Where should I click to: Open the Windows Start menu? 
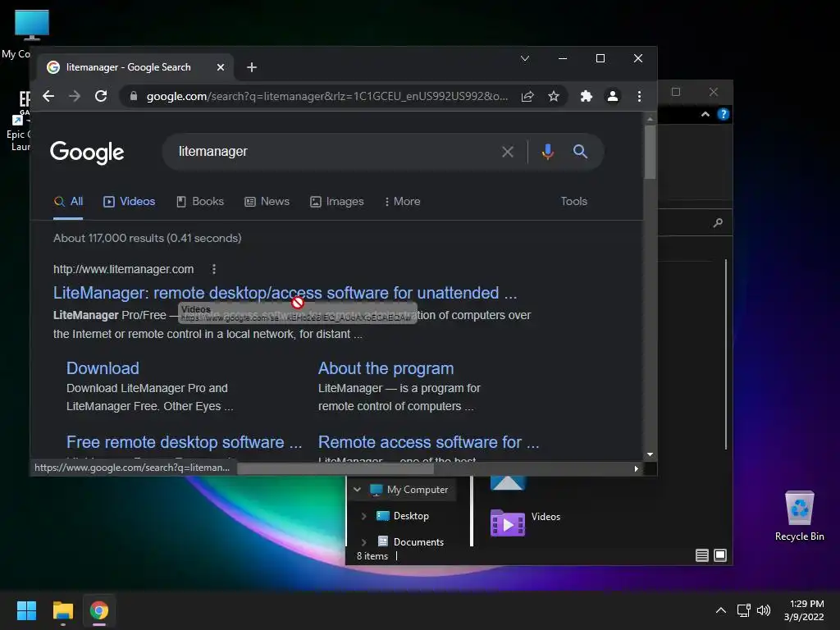26,610
